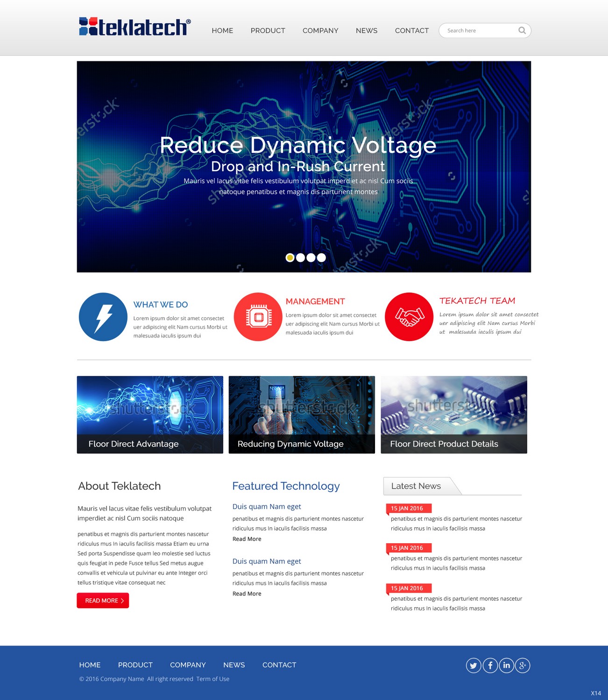
Task: Click the chip Management icon
Action: coord(258,317)
